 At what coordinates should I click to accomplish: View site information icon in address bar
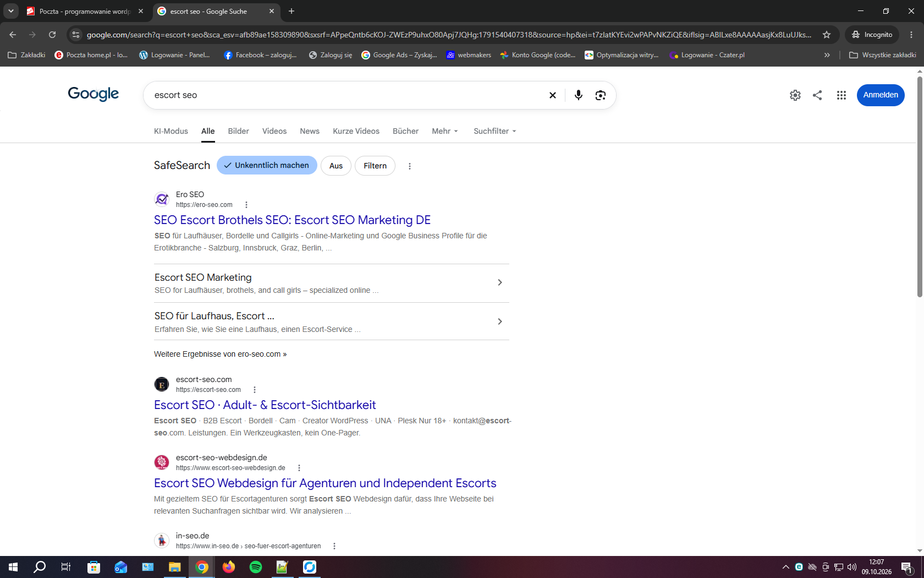click(x=76, y=35)
